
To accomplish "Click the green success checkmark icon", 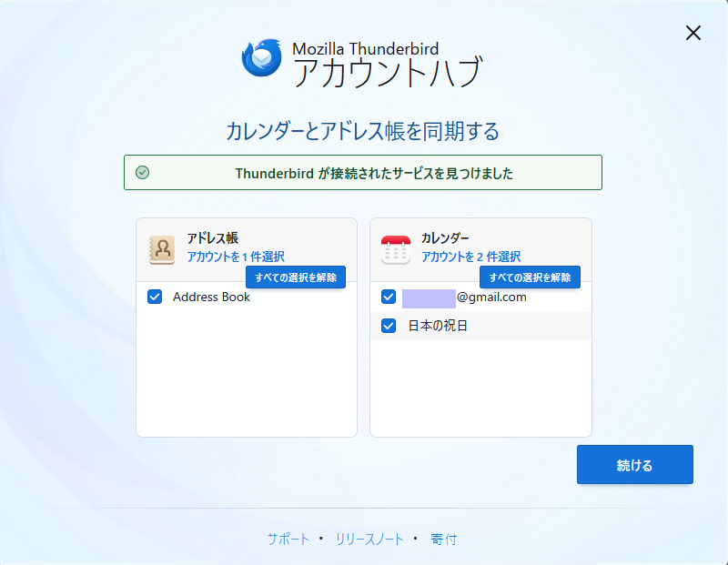I will pos(142,173).
